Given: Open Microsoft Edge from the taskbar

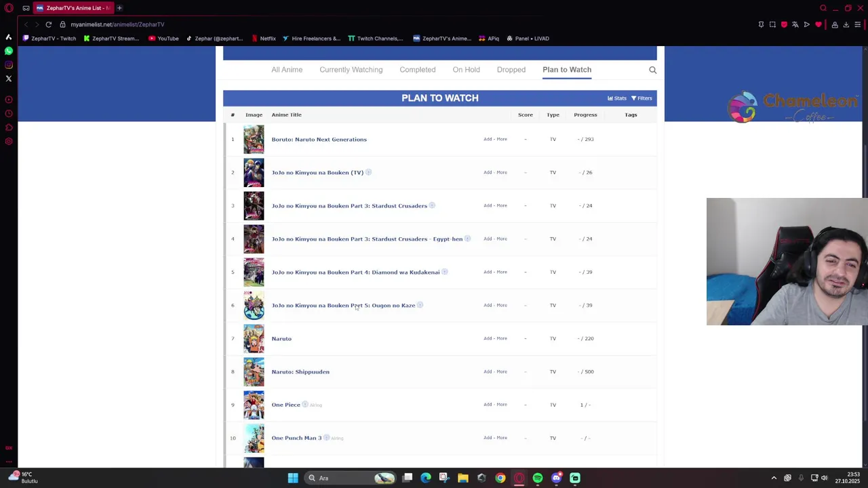Looking at the screenshot, I should tap(426, 478).
